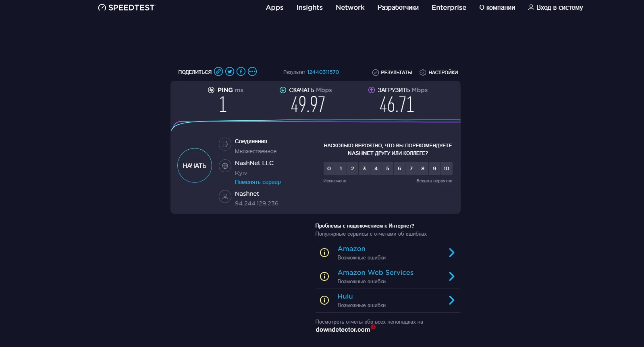Open more share options icon

(x=252, y=72)
